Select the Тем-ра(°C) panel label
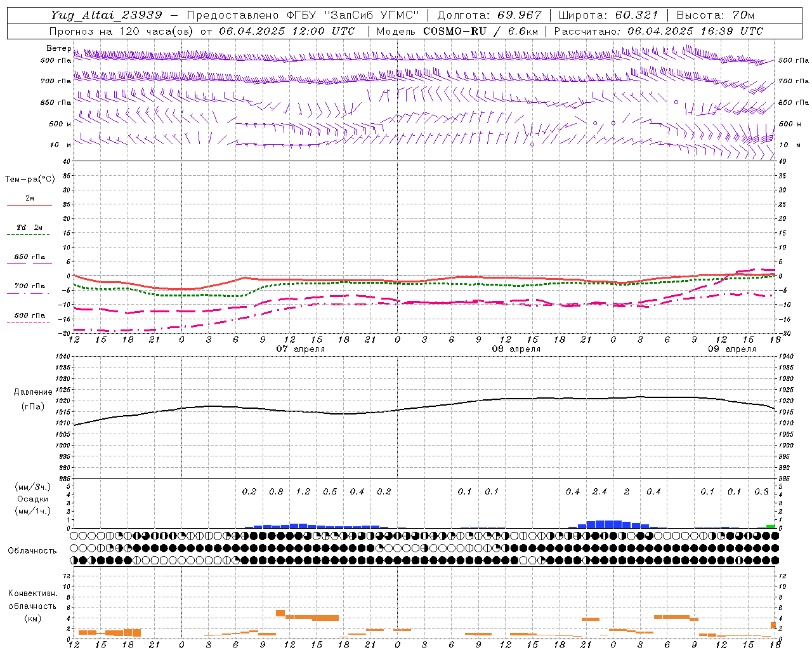This screenshot has height=650, width=812. pos(30,180)
